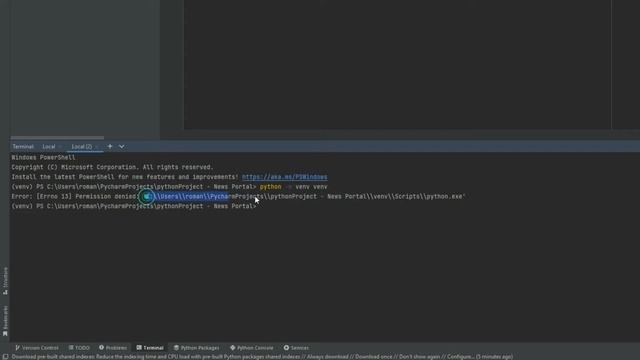The width and height of the screenshot is (640, 360).
Task: Open the Python Console tool window
Action: 251,348
